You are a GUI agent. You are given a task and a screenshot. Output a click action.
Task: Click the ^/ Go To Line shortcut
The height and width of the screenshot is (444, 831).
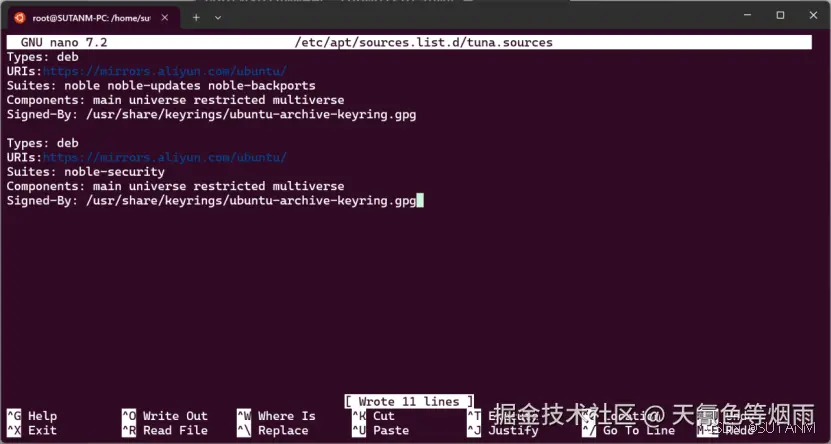coord(629,430)
